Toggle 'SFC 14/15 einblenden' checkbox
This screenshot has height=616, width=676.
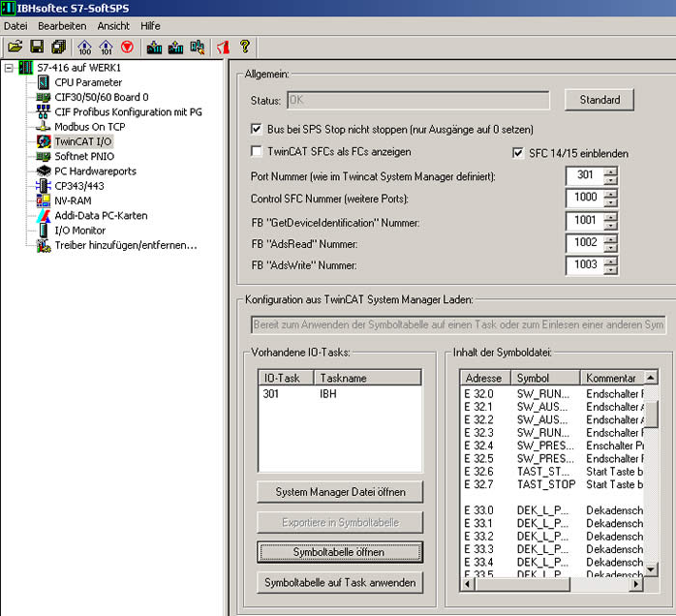(518, 153)
